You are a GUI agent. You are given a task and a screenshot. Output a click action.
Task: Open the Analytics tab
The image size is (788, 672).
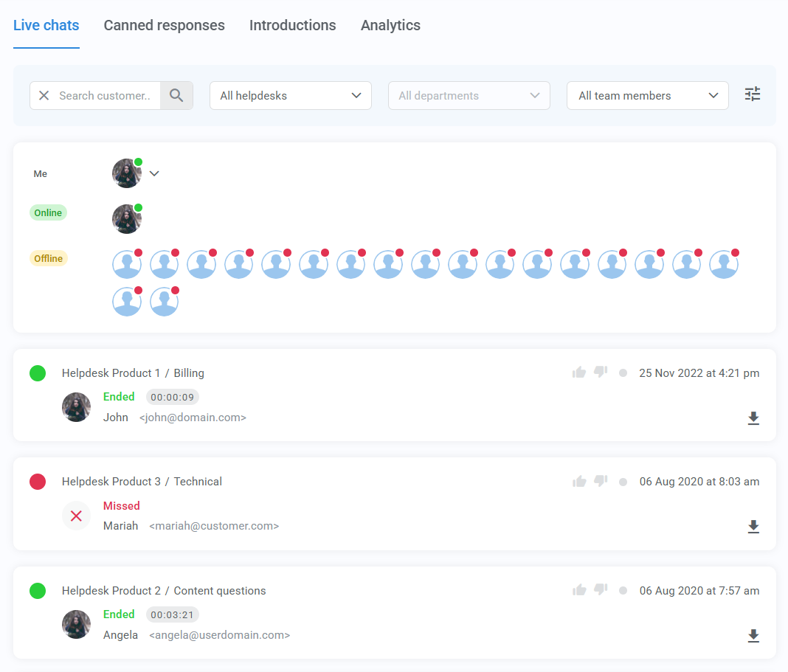coord(390,25)
